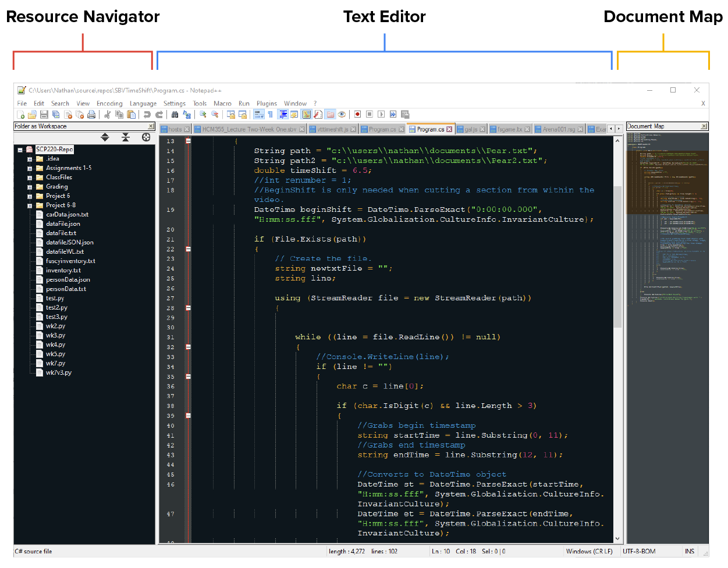Close the Folder as Workspace panel

(x=151, y=126)
